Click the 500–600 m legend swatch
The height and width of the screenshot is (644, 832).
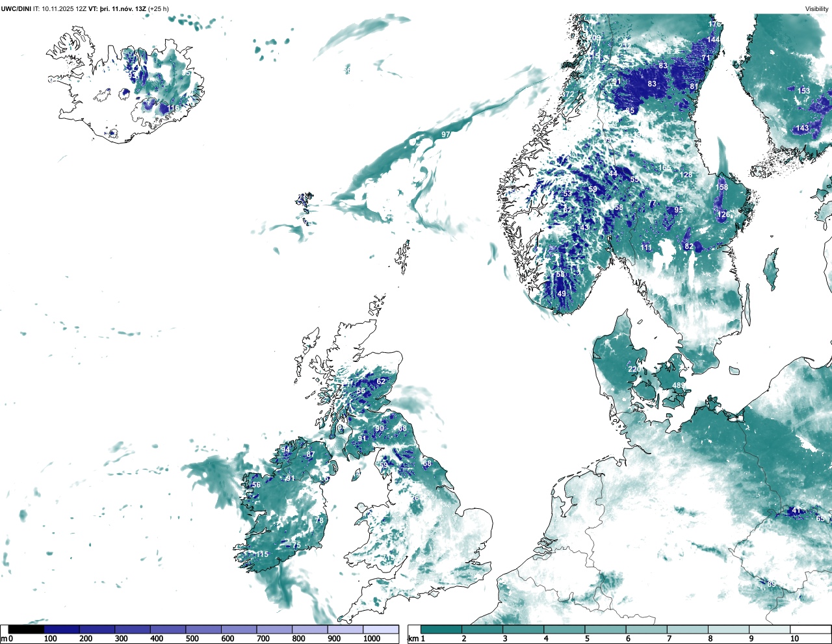[x=203, y=629]
